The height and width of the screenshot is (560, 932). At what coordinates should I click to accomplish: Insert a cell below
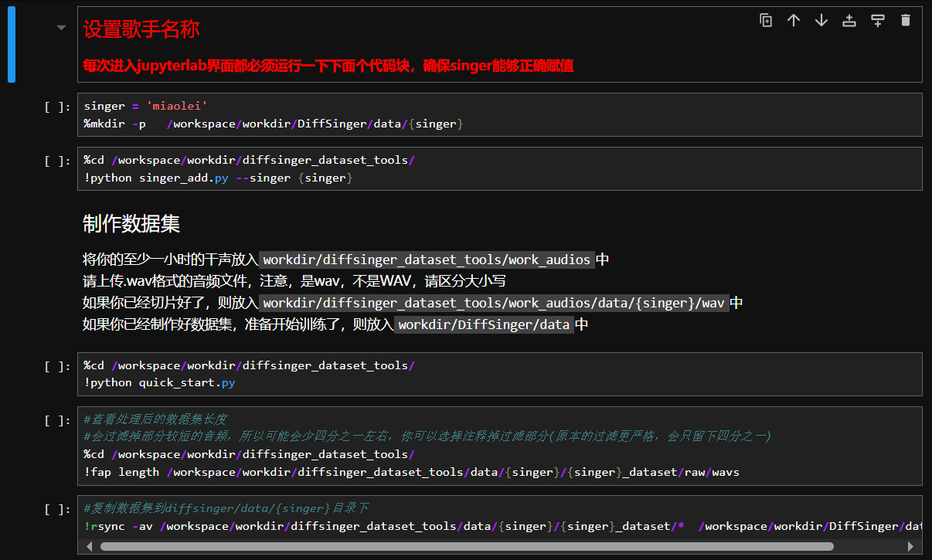click(x=878, y=21)
